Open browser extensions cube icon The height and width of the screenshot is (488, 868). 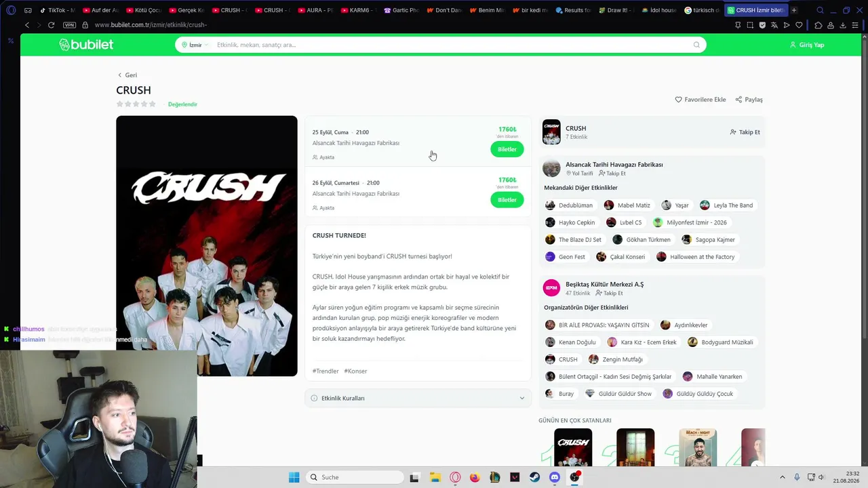pos(818,25)
